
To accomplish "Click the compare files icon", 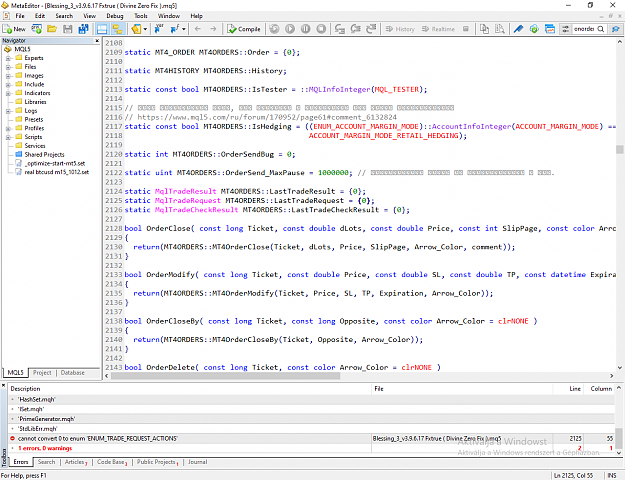I will (484, 29).
